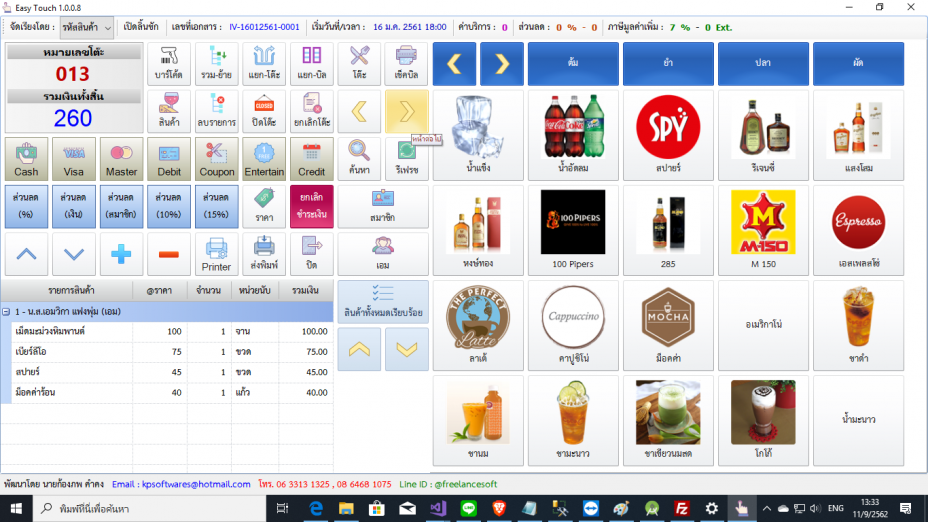Switch to the ปลา category tab
The width and height of the screenshot is (928, 522).
click(763, 64)
